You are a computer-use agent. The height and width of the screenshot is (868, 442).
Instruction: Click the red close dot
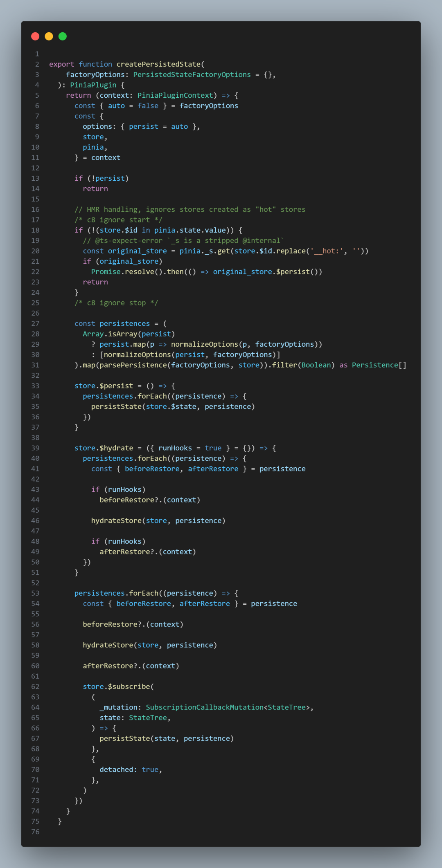35,36
